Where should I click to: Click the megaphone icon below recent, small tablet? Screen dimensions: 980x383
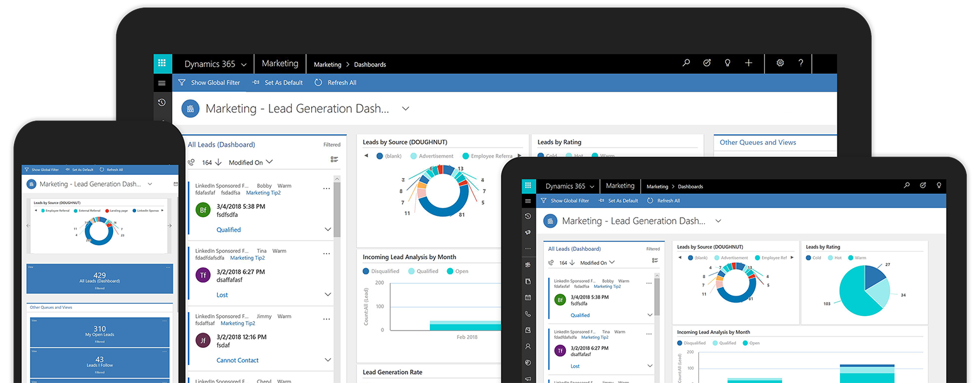click(528, 232)
